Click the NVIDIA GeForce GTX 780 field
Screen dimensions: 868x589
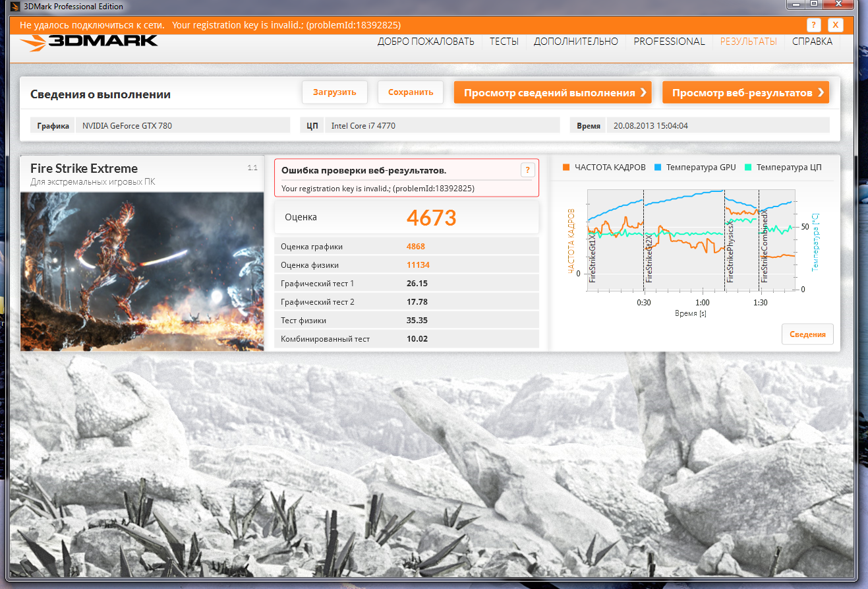click(x=183, y=125)
